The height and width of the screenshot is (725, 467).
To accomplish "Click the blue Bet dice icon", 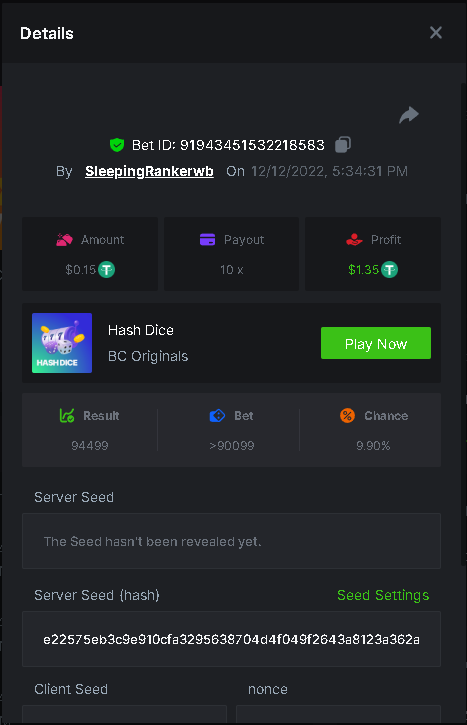I will pos(217,416).
